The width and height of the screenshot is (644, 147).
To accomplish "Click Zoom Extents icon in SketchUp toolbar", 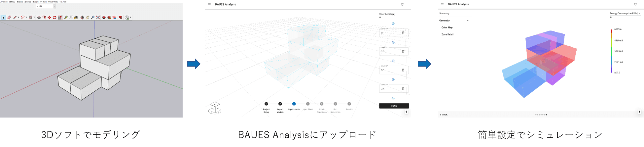I will (98, 18).
